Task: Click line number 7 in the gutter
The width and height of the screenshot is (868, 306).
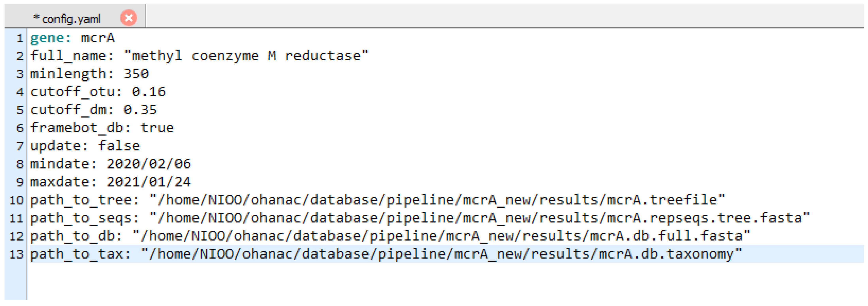Action: 20,146
